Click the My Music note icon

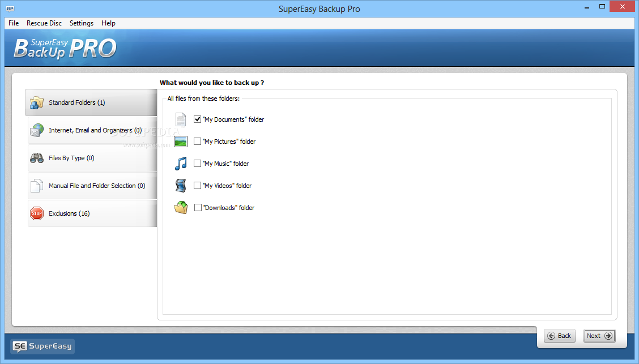[x=181, y=163]
